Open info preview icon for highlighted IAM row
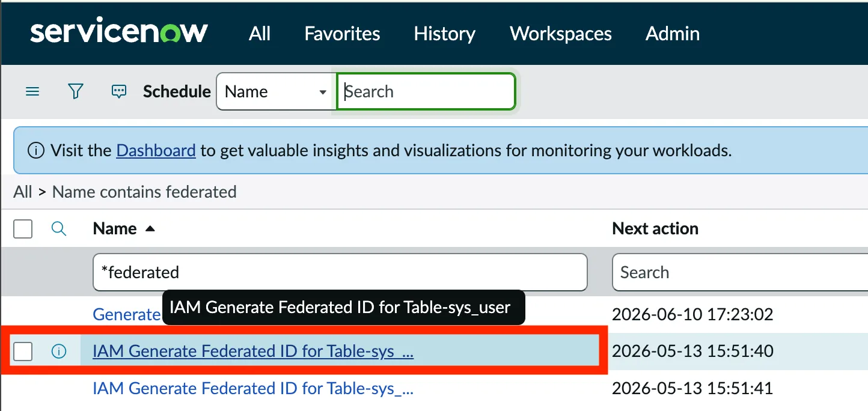This screenshot has width=868, height=411. pos(59,352)
